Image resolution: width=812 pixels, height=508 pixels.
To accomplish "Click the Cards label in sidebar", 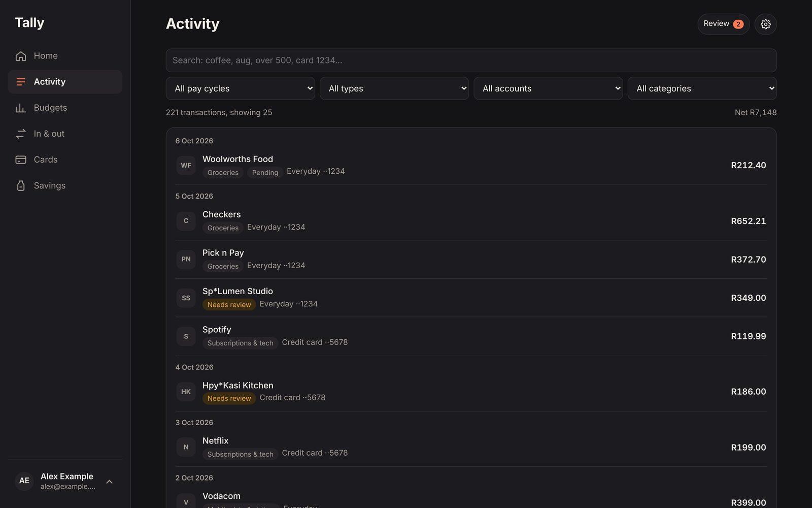I will point(46,160).
